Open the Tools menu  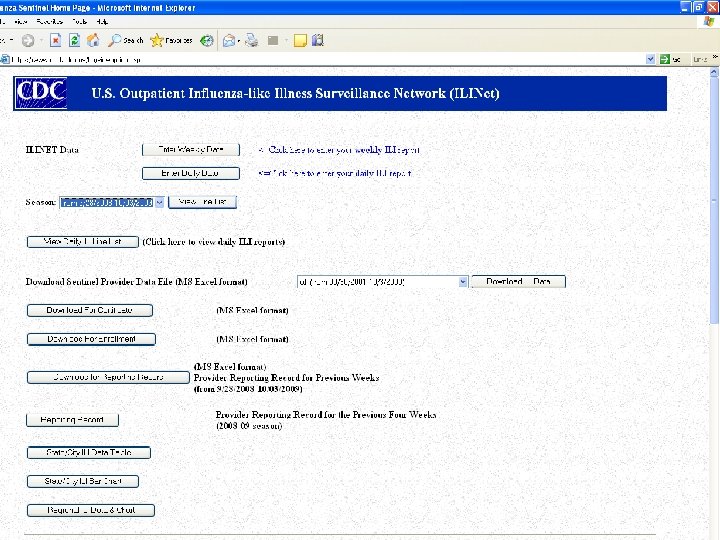coord(79,22)
